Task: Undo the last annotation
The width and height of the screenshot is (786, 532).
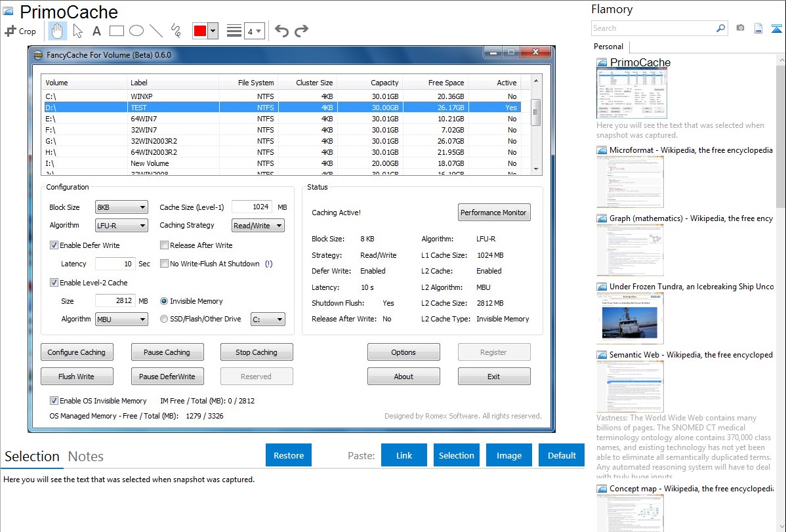Action: pyautogui.click(x=281, y=31)
